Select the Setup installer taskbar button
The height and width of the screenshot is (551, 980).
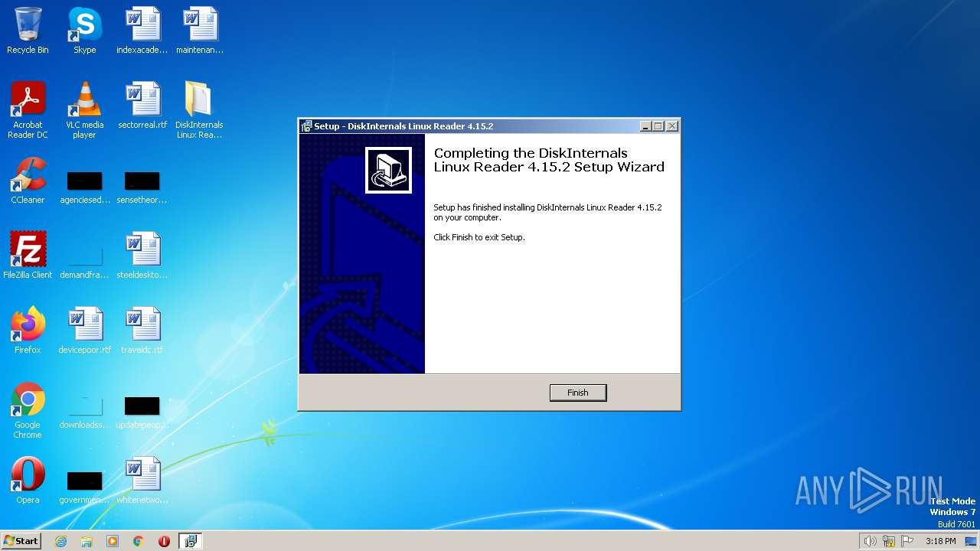coord(190,541)
